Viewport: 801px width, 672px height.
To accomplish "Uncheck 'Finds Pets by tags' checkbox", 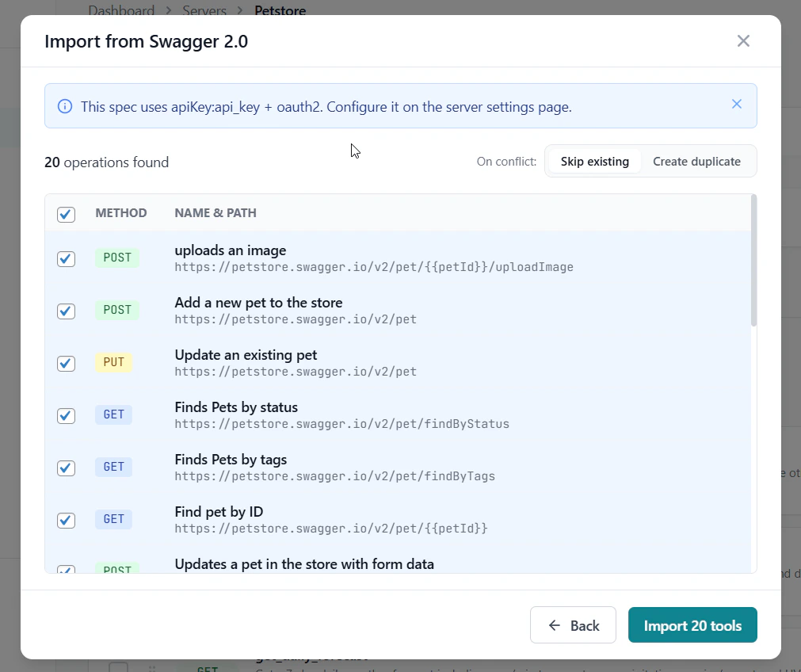I will (x=66, y=468).
